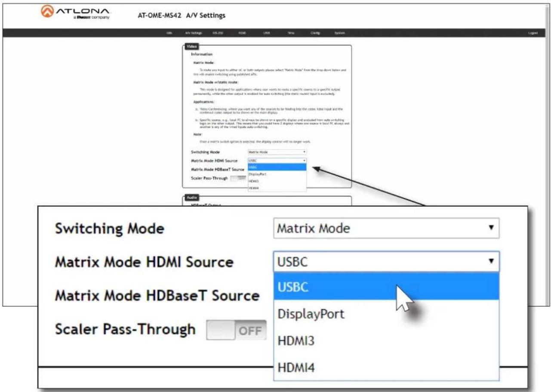
Task: Click the Video section label
Action: pos(191,46)
